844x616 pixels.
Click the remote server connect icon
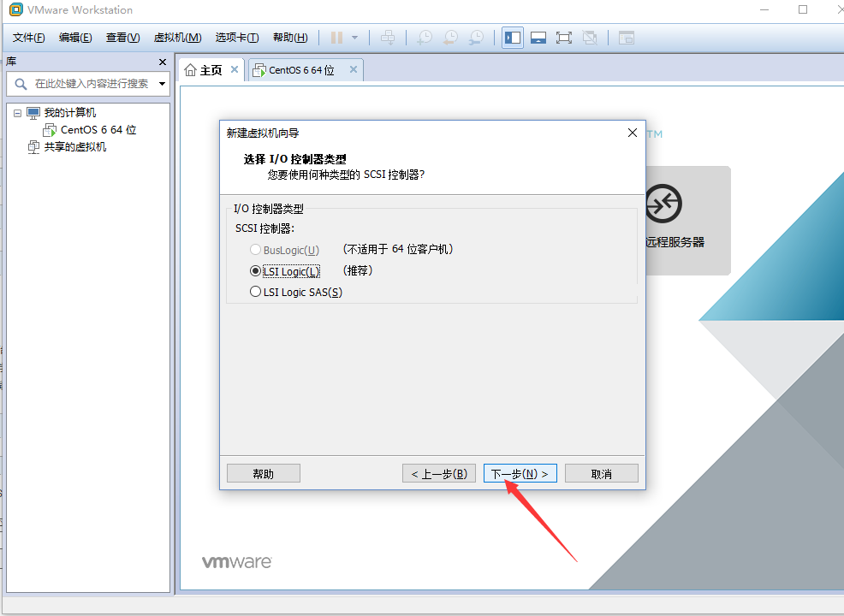pos(663,204)
